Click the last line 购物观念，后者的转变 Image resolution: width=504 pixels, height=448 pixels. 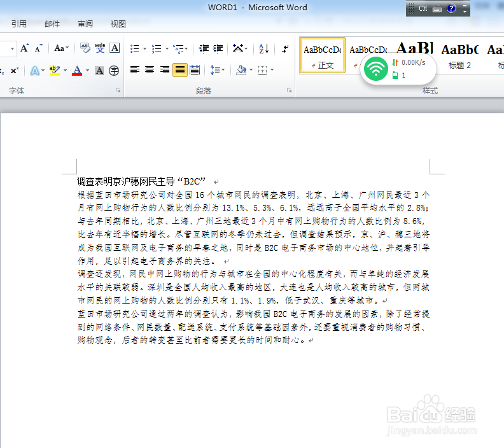(x=192, y=340)
